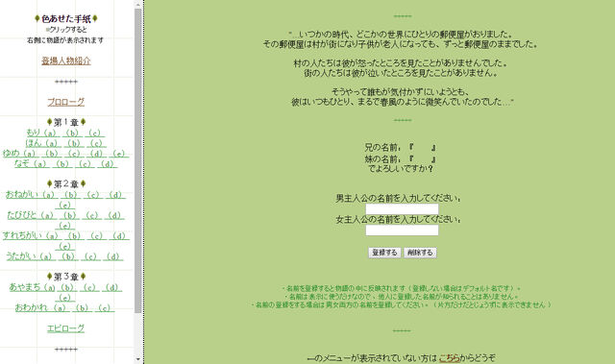Click the 登録する register button
Screen dimensions: 615x364
click(x=384, y=253)
